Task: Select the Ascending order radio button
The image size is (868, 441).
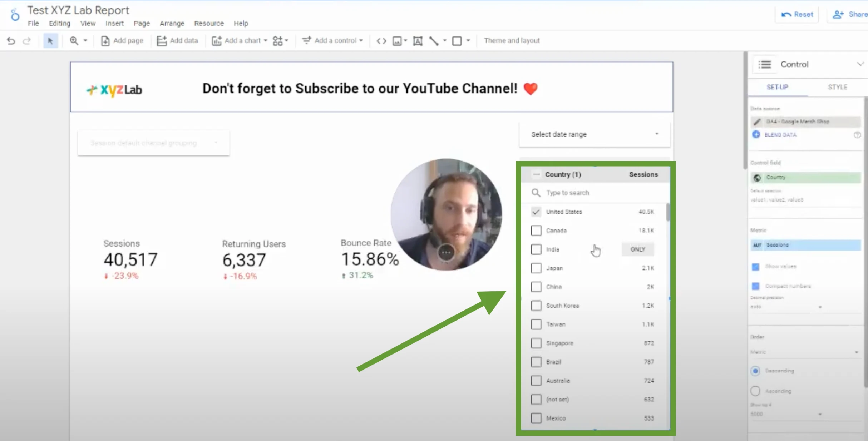Action: point(755,391)
